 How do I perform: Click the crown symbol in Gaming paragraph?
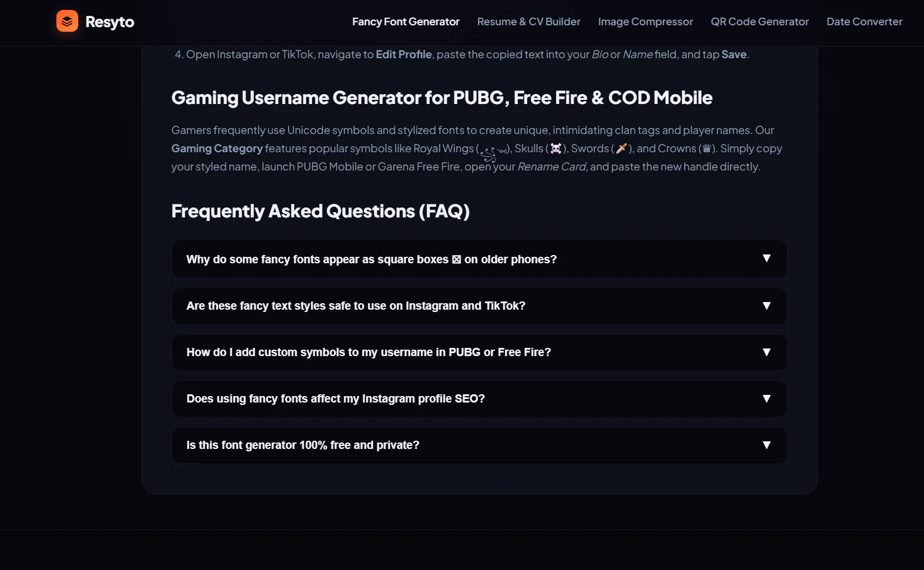(x=707, y=149)
